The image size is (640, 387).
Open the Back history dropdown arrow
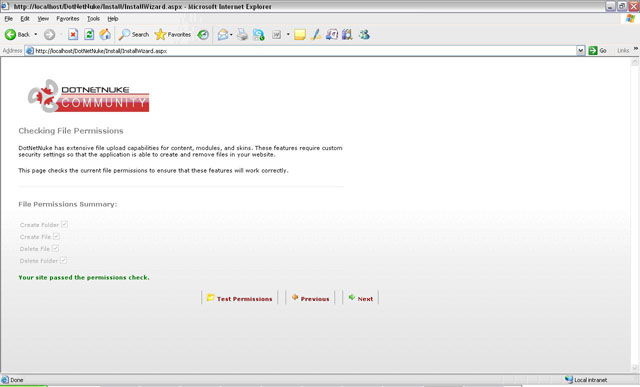point(36,35)
